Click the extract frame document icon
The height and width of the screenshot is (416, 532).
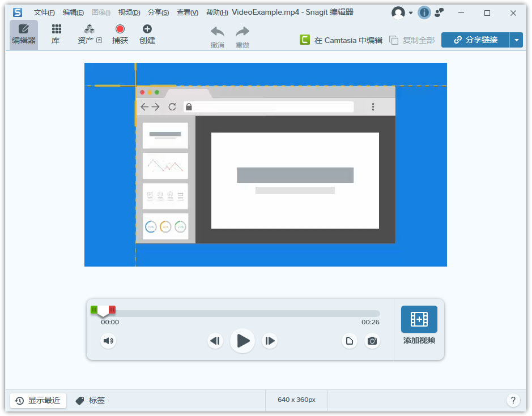point(350,341)
